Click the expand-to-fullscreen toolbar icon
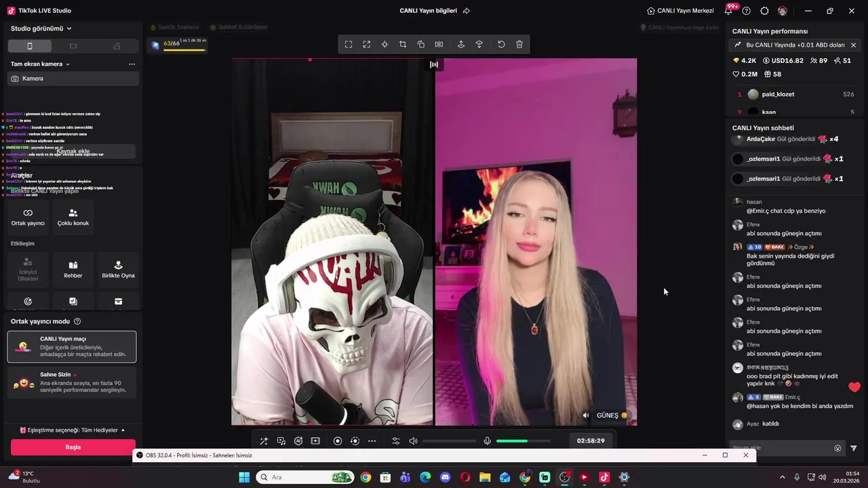 pyautogui.click(x=367, y=44)
